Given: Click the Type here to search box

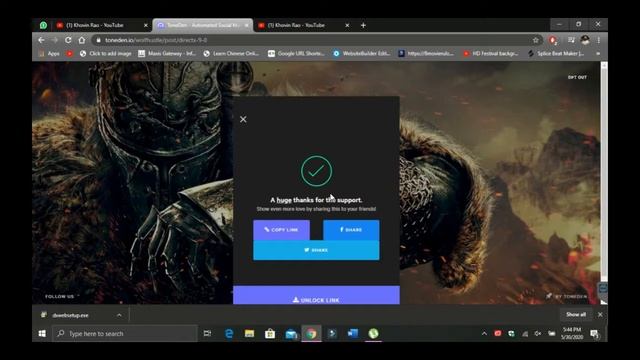Looking at the screenshot, I should pos(125,333).
